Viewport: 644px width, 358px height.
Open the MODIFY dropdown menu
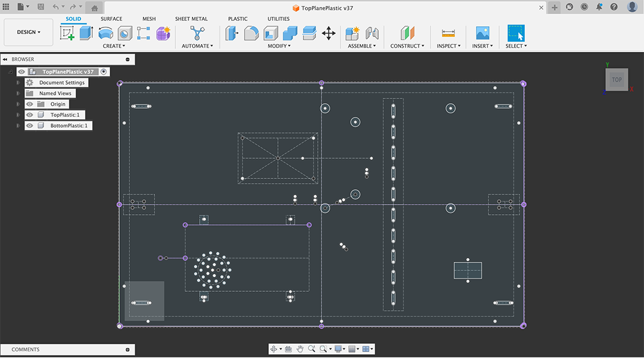[x=278, y=46]
